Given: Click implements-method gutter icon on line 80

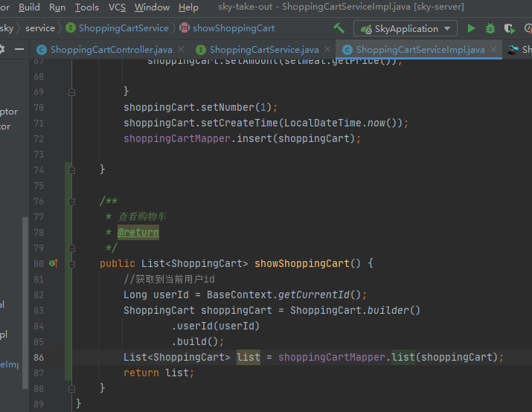Looking at the screenshot, I should click(54, 263).
